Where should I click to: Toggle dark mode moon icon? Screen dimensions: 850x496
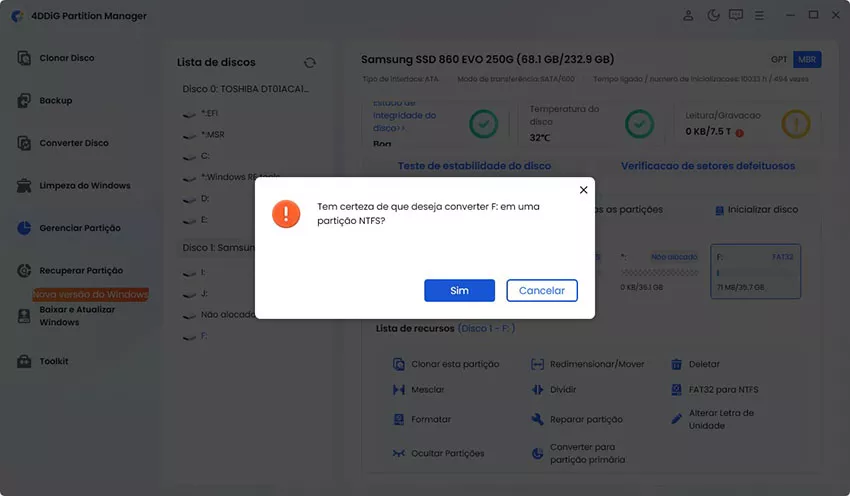click(713, 15)
